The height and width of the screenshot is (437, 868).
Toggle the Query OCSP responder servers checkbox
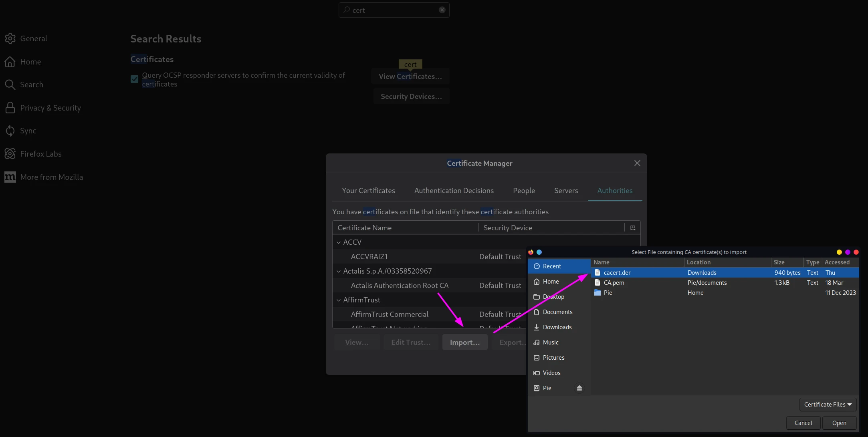pos(135,79)
